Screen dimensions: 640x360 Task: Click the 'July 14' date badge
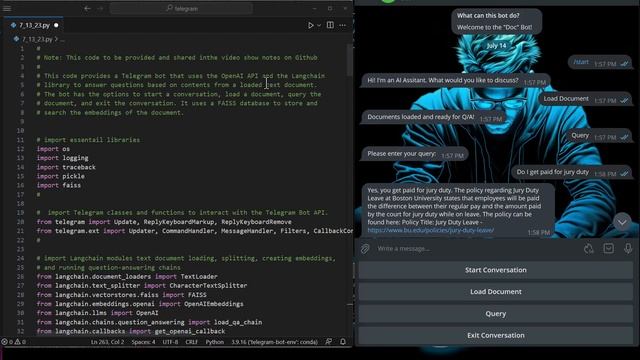point(496,46)
